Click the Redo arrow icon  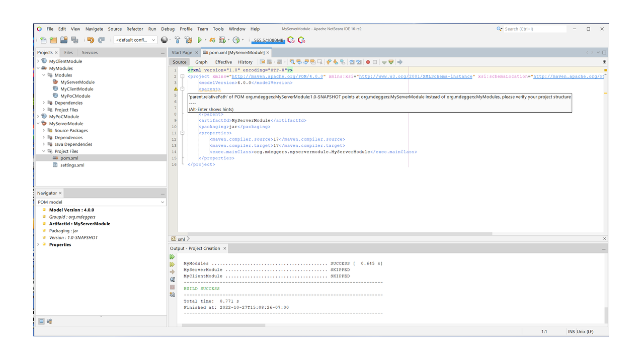[x=101, y=40]
